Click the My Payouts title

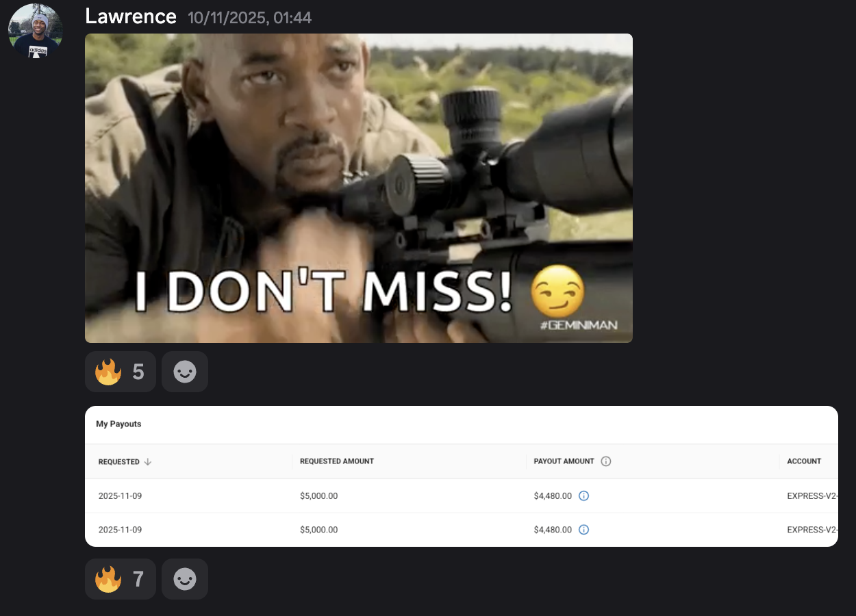coord(118,424)
